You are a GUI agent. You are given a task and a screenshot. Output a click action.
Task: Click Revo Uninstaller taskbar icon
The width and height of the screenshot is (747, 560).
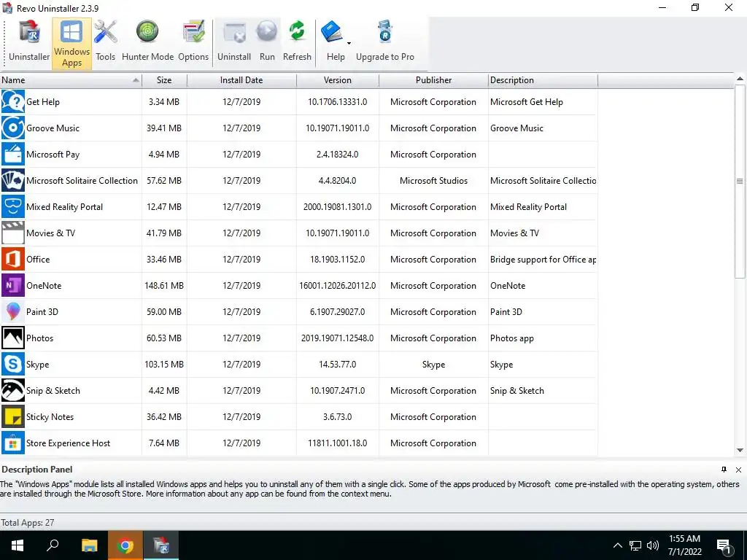161,545
